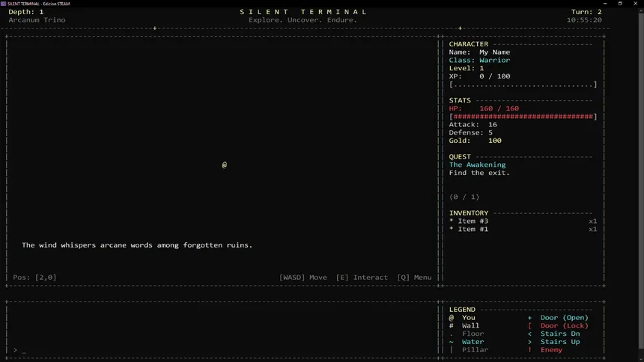644x362 pixels.
Task: Click the Class: Warrior line
Action: pyautogui.click(x=479, y=60)
